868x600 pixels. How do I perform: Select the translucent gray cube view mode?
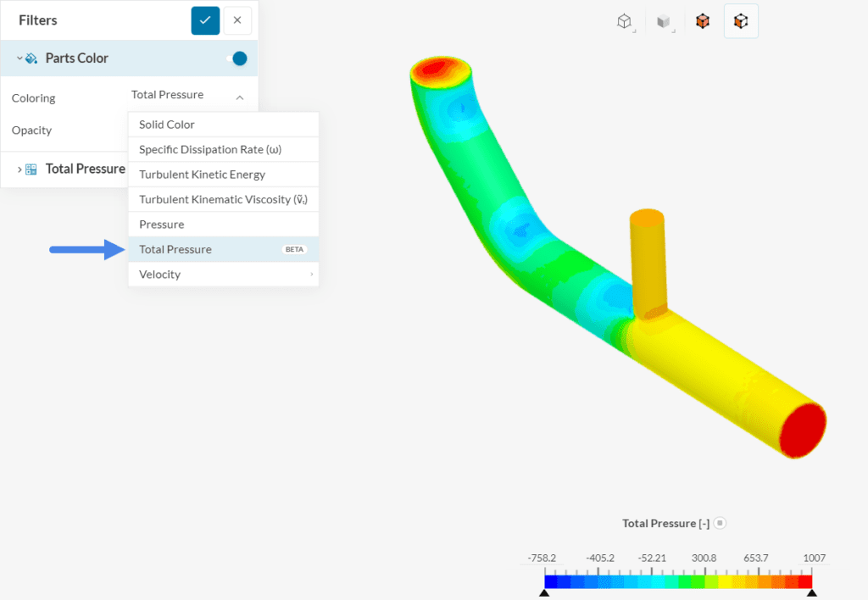[x=663, y=20]
